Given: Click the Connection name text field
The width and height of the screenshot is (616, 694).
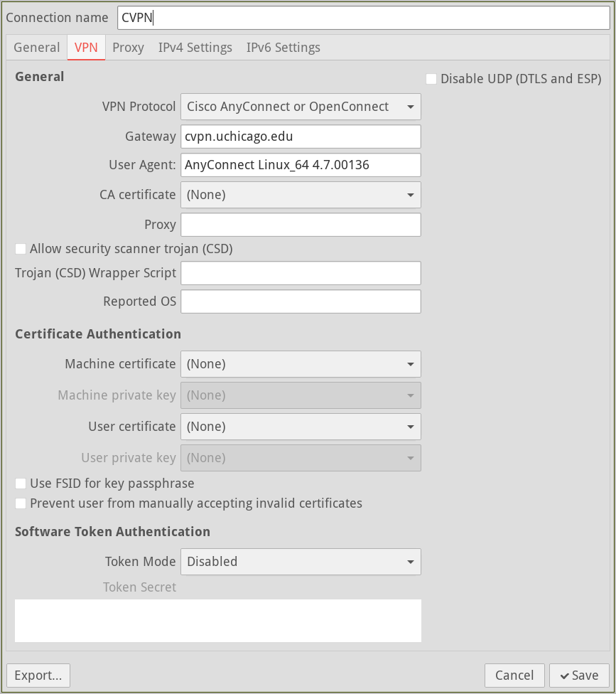Looking at the screenshot, I should (362, 18).
